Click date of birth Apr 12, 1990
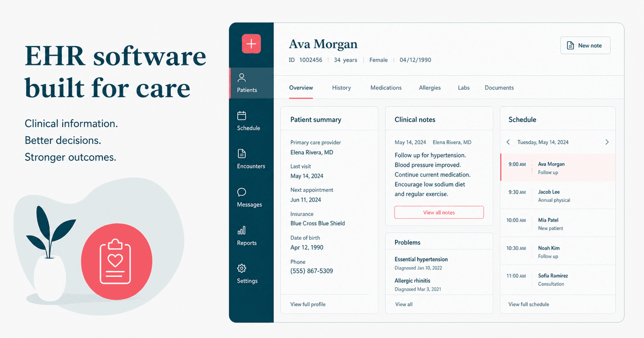The width and height of the screenshot is (644, 338). tap(307, 247)
